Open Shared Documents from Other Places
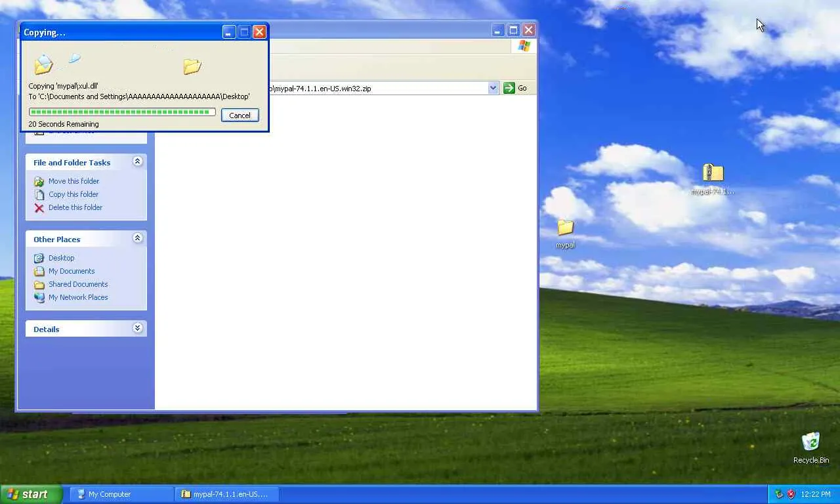The image size is (840, 504). point(78,284)
